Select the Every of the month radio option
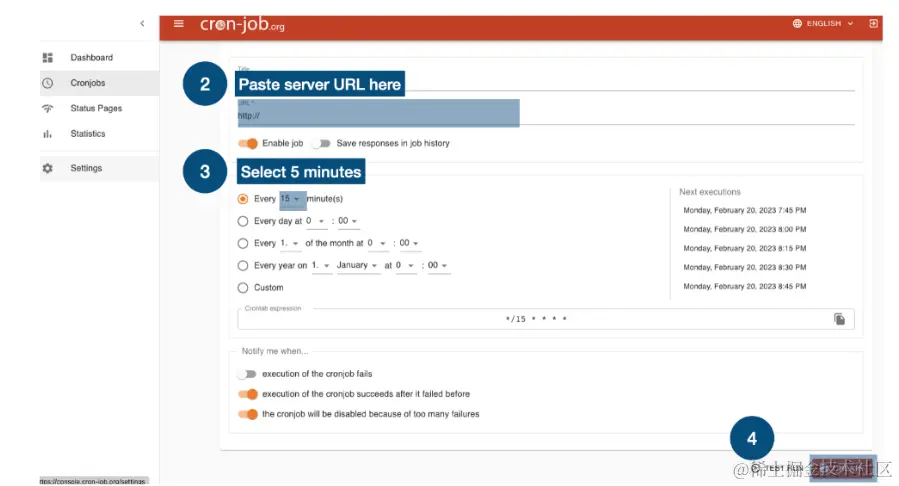This screenshot has height=486, width=899. coord(243,244)
